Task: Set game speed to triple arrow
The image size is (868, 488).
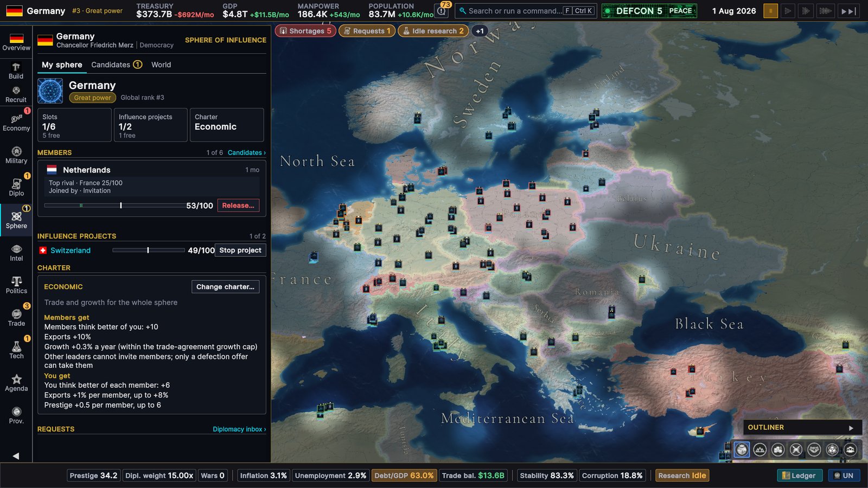Action: (x=825, y=11)
